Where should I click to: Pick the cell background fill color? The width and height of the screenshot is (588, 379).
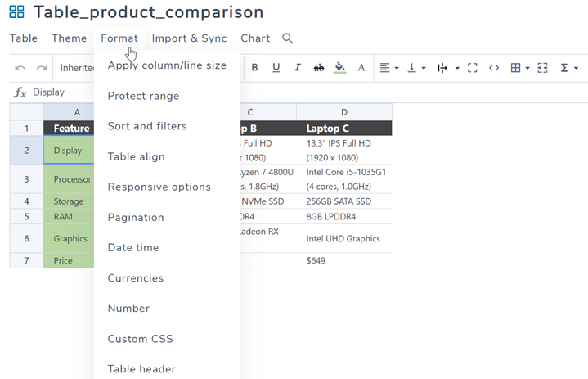(340, 68)
